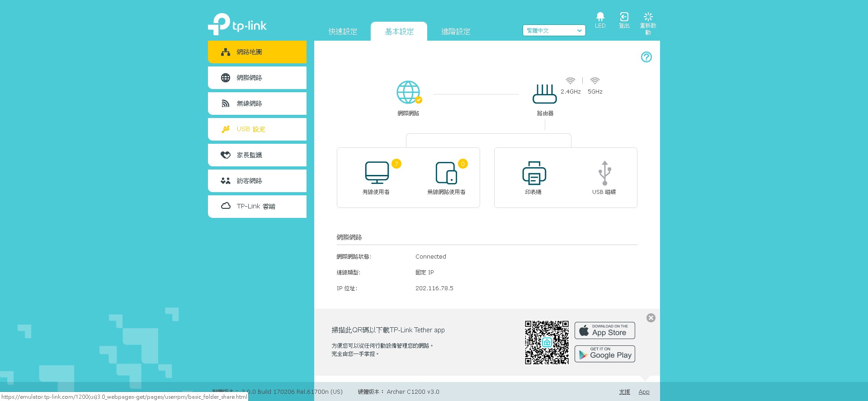Select the 有線使用者 monitor icon
This screenshot has height=401, width=868.
377,173
